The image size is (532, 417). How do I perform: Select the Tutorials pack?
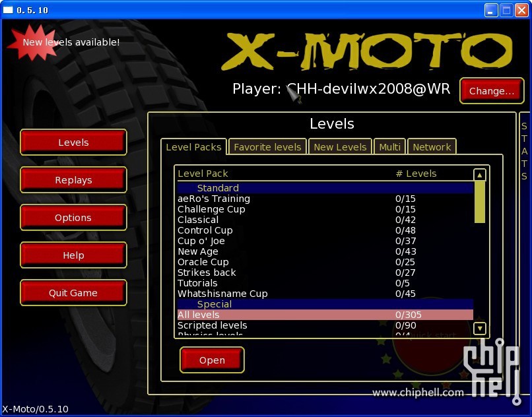coord(325,282)
